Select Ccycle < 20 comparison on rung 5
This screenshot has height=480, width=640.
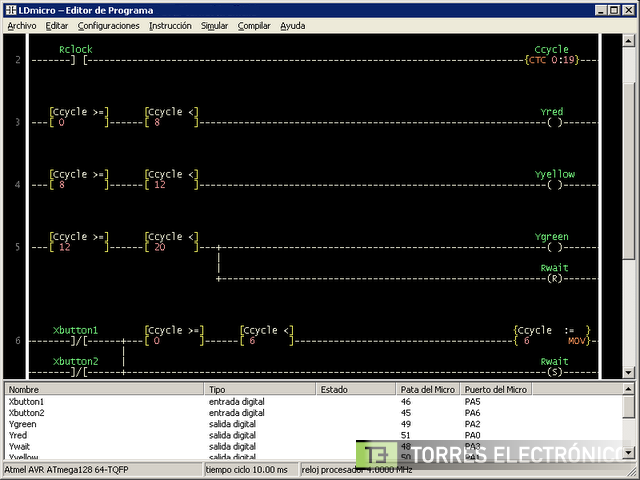click(171, 242)
